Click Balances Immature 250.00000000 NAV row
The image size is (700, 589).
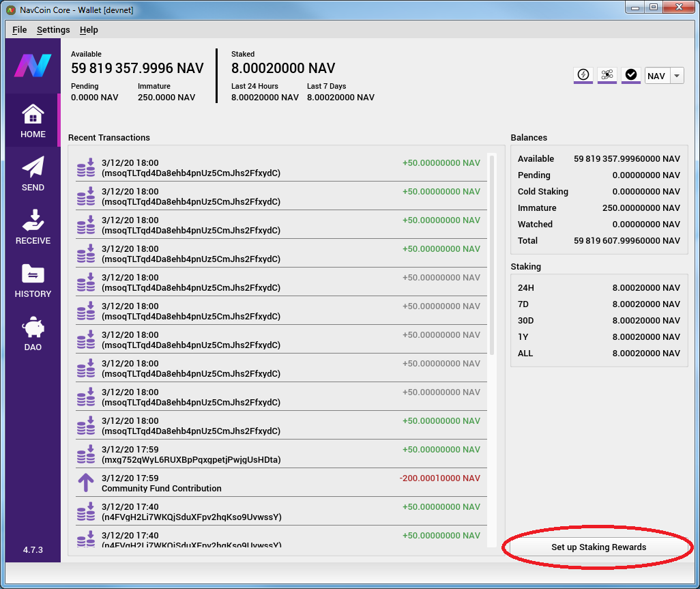(x=598, y=208)
